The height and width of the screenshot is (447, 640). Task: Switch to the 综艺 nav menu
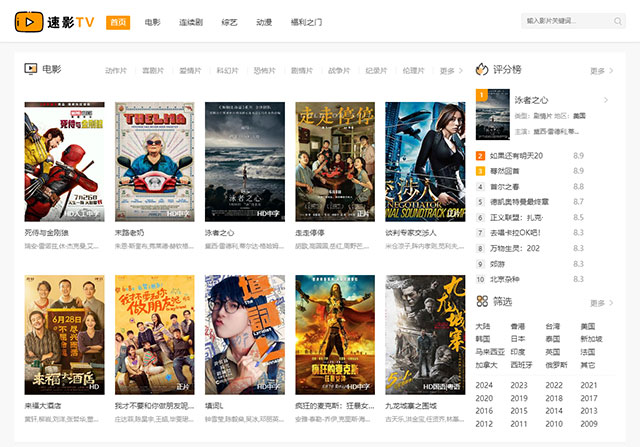coord(229,22)
